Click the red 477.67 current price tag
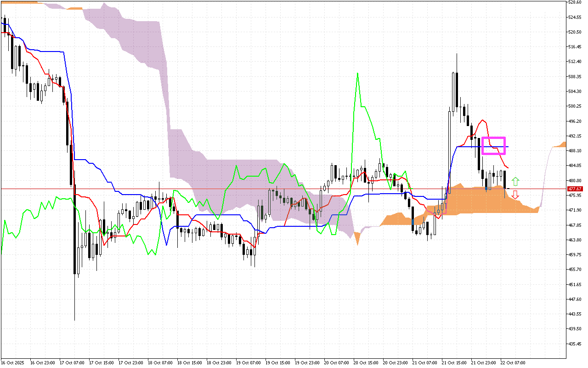 tap(575, 189)
